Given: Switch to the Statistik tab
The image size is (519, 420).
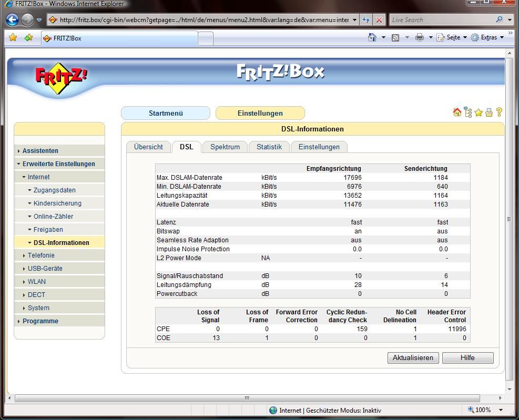Looking at the screenshot, I should 269,147.
